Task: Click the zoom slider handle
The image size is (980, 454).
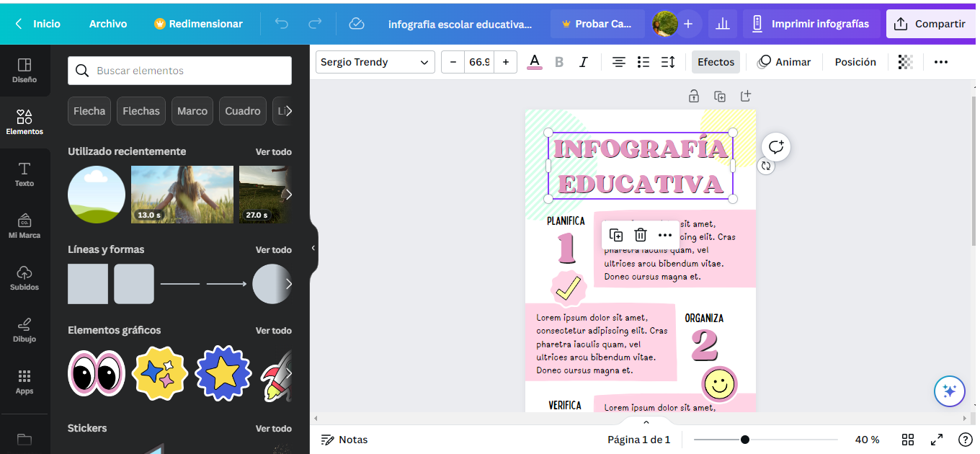Action: coord(745,440)
